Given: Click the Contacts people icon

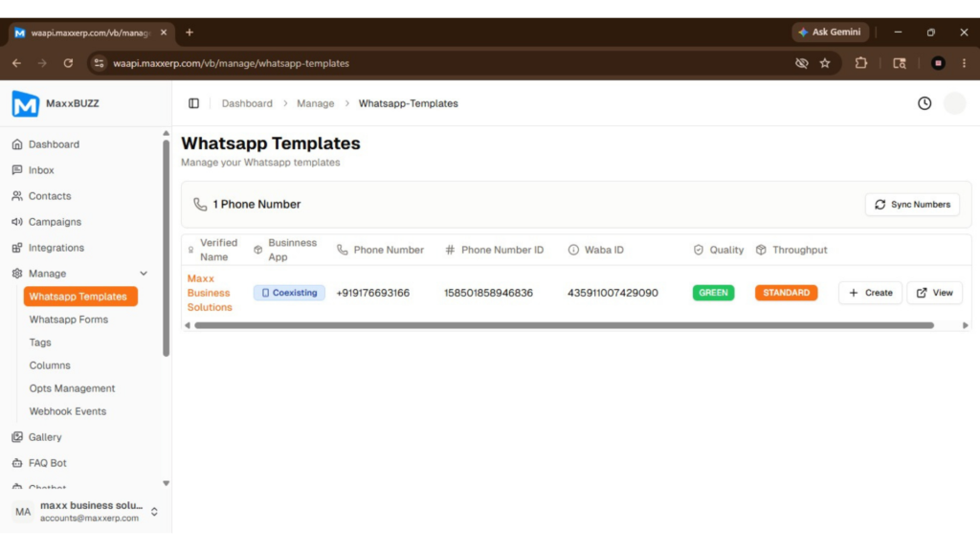Looking at the screenshot, I should tap(17, 196).
